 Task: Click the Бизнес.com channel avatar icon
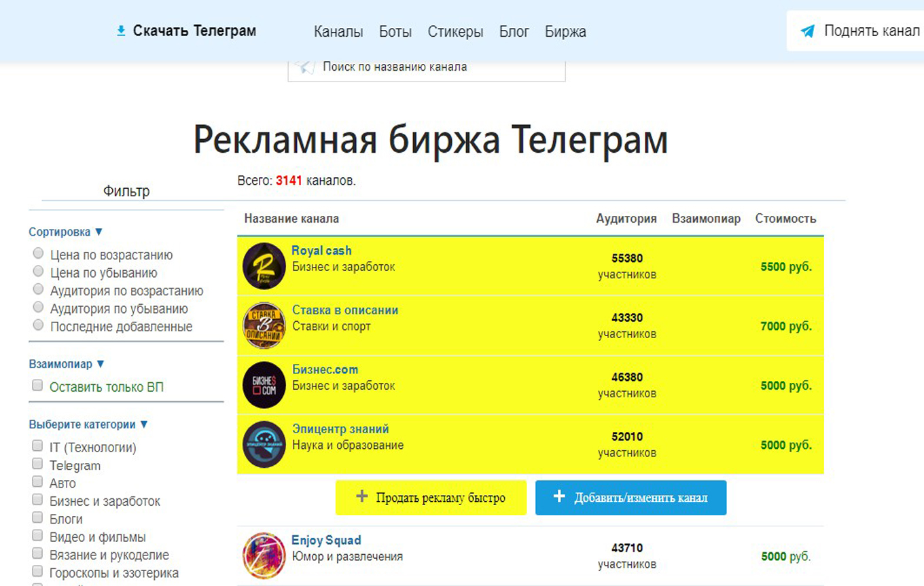pyautogui.click(x=264, y=385)
